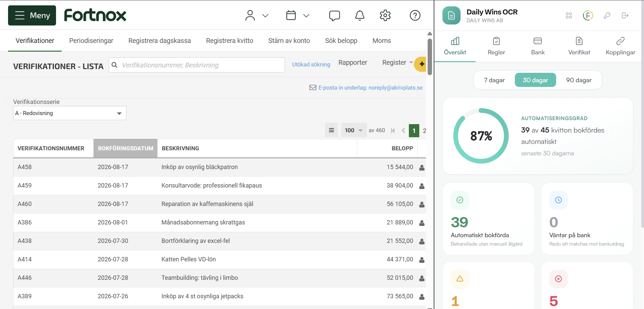
Task: Switch to the Översikt tab
Action: tap(455, 46)
